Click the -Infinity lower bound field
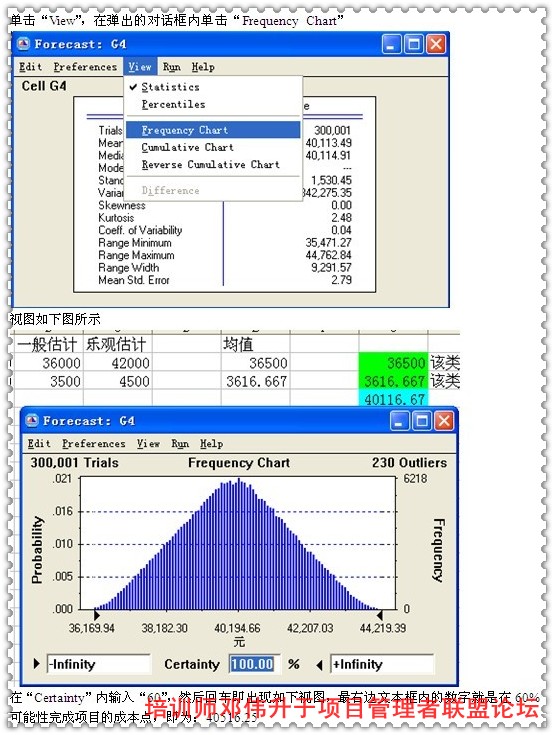554x735 pixels. click(99, 664)
